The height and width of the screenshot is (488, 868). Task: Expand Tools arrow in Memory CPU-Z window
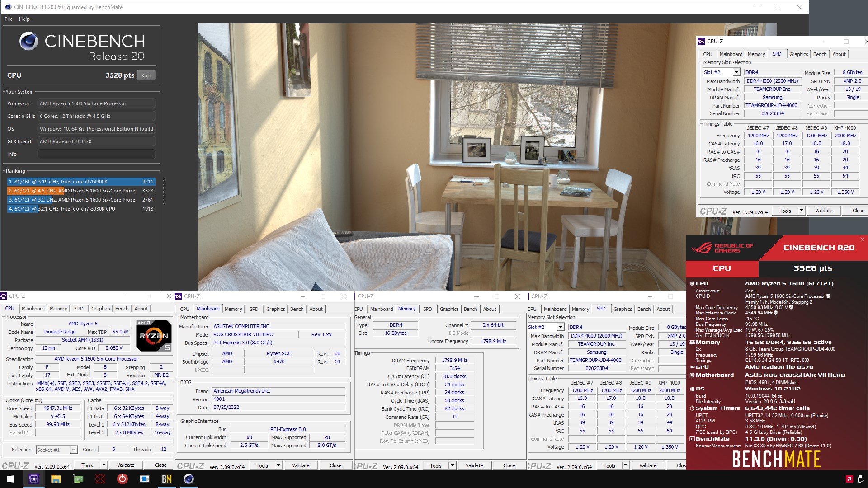coord(452,465)
